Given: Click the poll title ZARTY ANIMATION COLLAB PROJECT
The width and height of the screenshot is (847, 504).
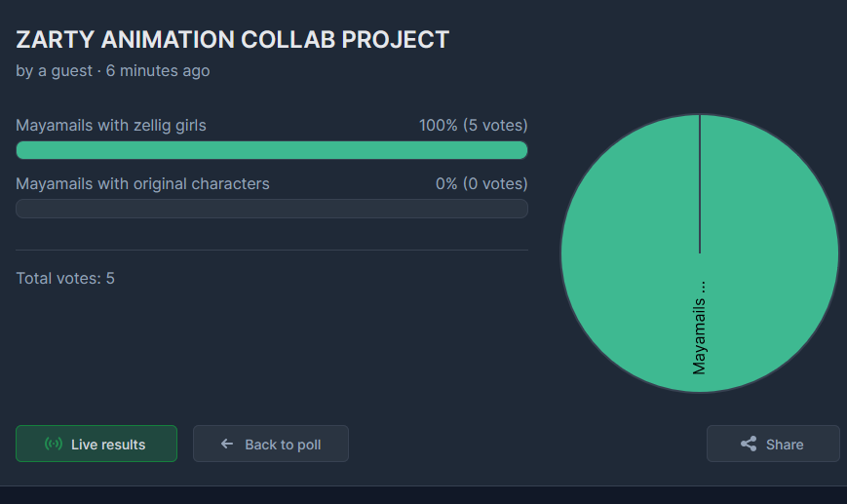Looking at the screenshot, I should pyautogui.click(x=232, y=39).
